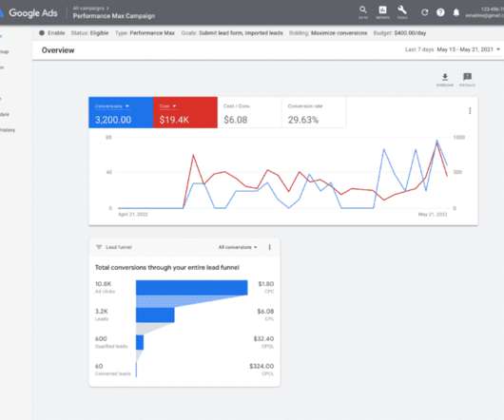Click the 10.6K Ad clicks funnel bar
The image size is (504, 420).
191,288
